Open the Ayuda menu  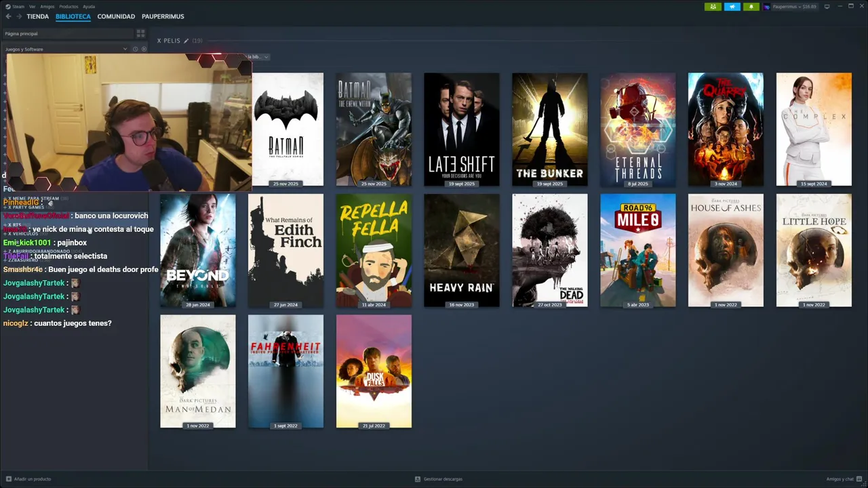(x=89, y=6)
